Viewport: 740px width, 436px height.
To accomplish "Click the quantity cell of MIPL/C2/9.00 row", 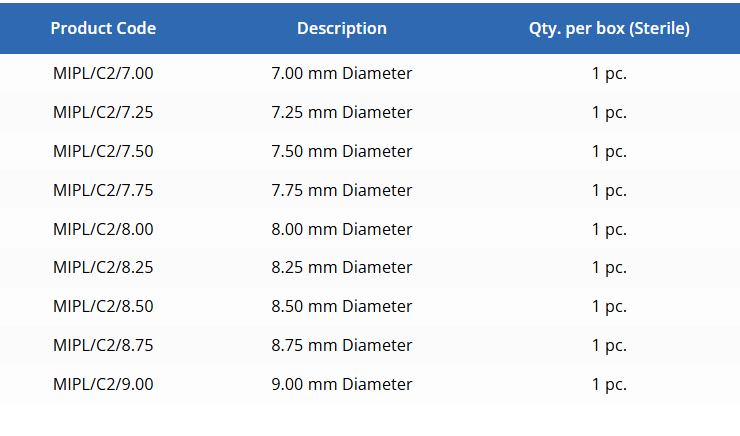I will coord(609,385).
